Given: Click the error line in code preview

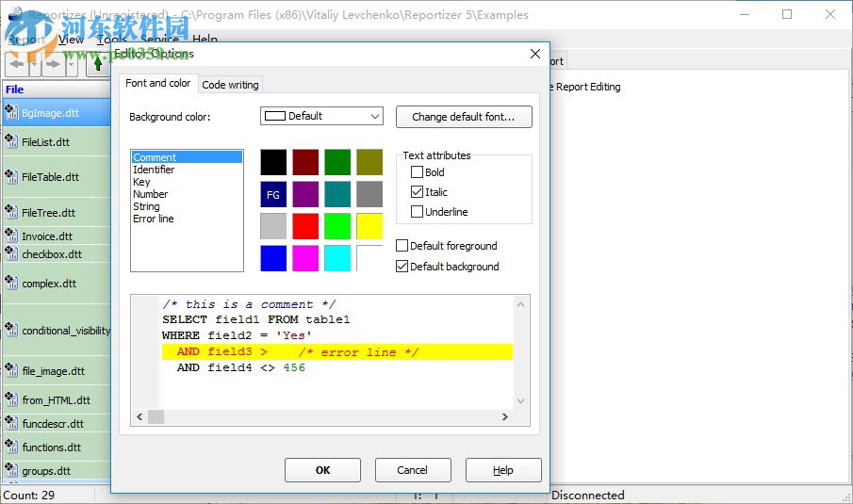Looking at the screenshot, I should [336, 351].
